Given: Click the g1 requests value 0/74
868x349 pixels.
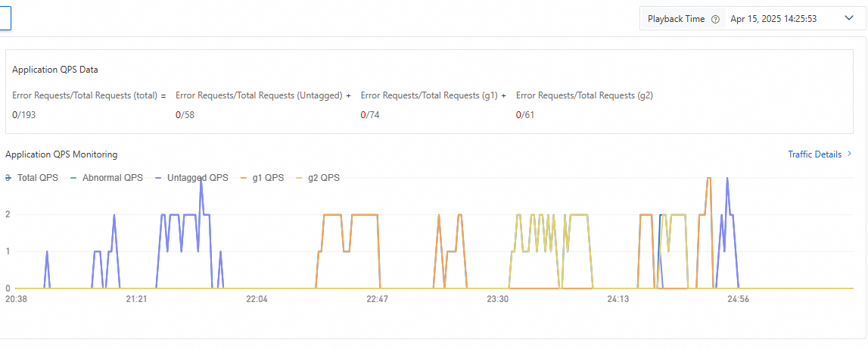Looking at the screenshot, I should click(x=370, y=115).
